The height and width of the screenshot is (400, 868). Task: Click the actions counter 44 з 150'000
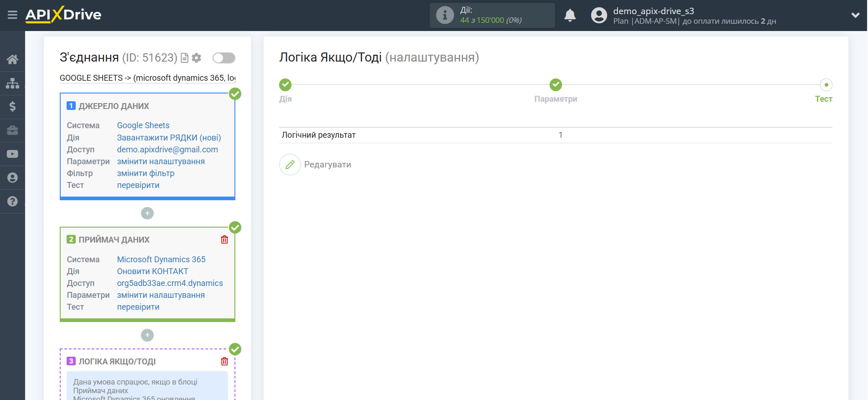tap(491, 20)
